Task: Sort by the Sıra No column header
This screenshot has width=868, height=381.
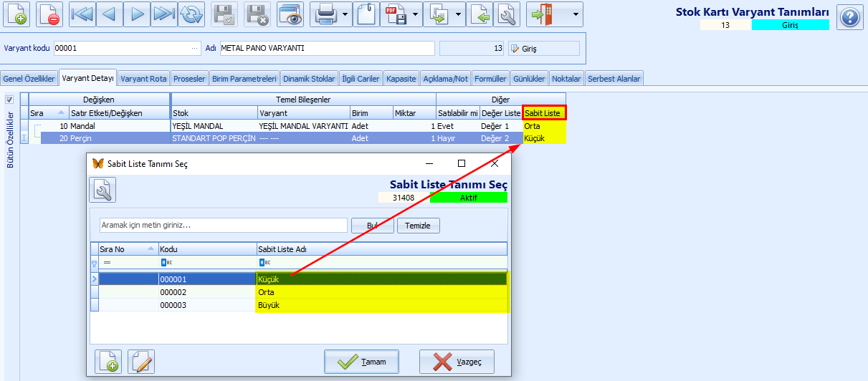Action: click(x=128, y=249)
